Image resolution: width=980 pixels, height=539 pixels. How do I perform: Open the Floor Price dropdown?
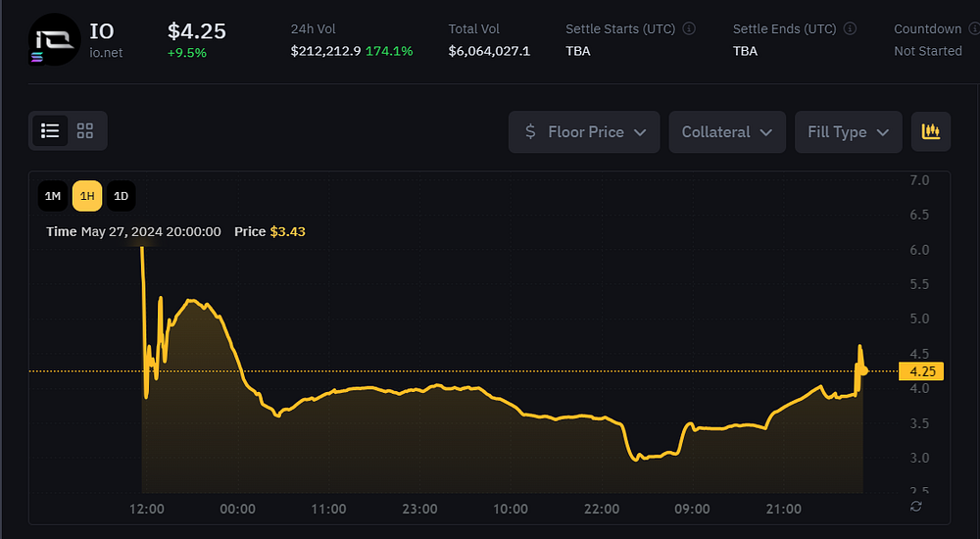tap(584, 132)
